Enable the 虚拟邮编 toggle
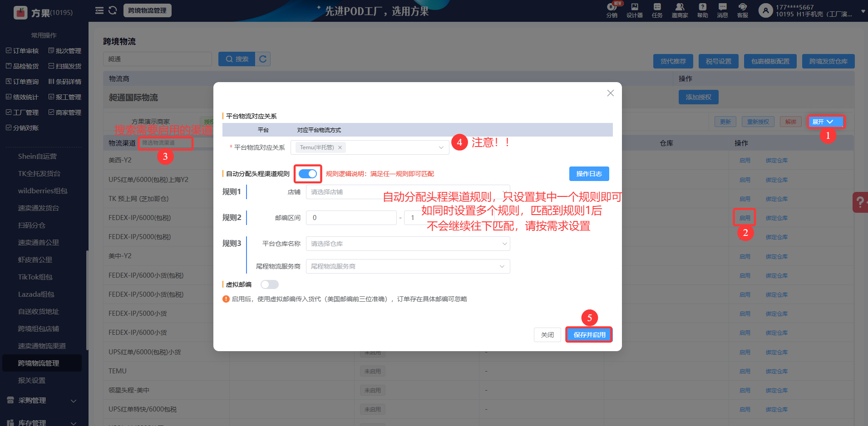The height and width of the screenshot is (426, 868). click(x=269, y=284)
